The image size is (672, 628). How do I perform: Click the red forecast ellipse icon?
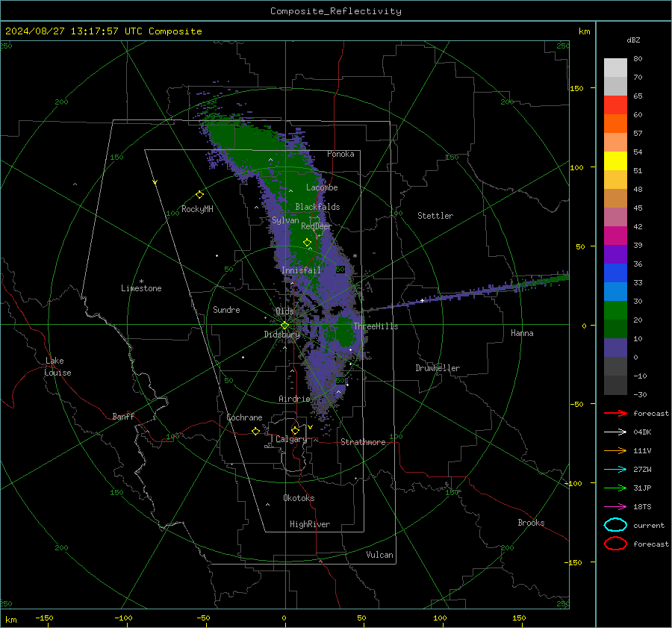point(615,544)
